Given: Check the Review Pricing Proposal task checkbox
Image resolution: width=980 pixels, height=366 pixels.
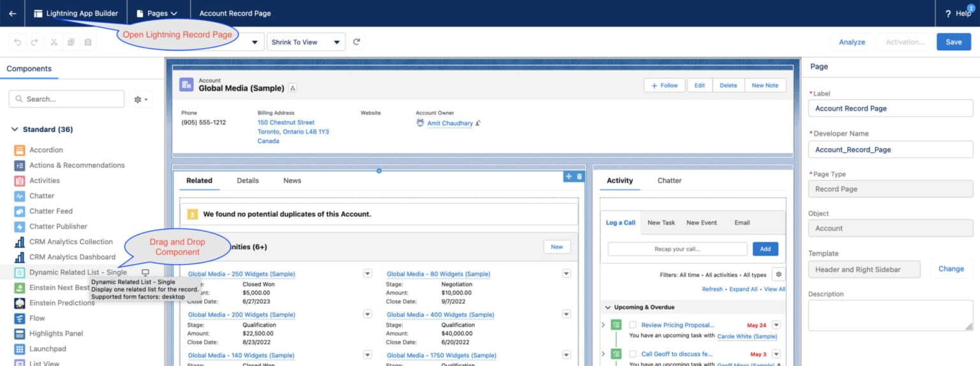Looking at the screenshot, I should point(633,325).
